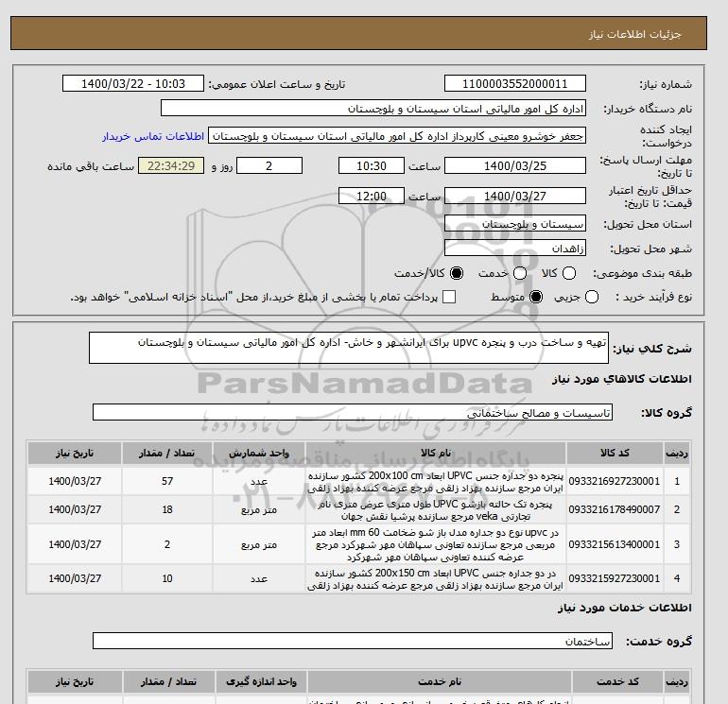Click the نام خدمت column header
Image resolution: width=728 pixels, height=704 pixels.
coord(440,681)
